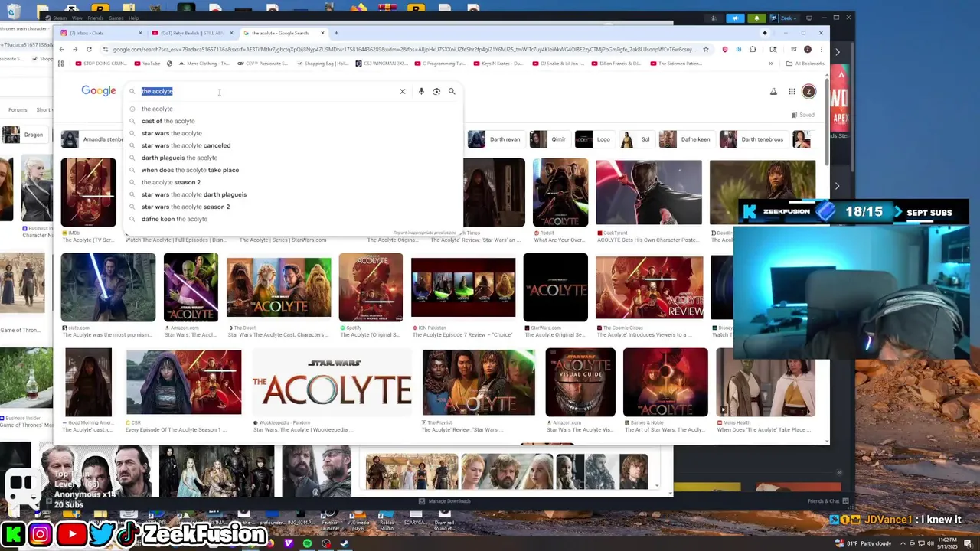This screenshot has height=551, width=980.
Task: Open the Wookieepedia Acolyte logo thumbnail
Action: point(332,382)
